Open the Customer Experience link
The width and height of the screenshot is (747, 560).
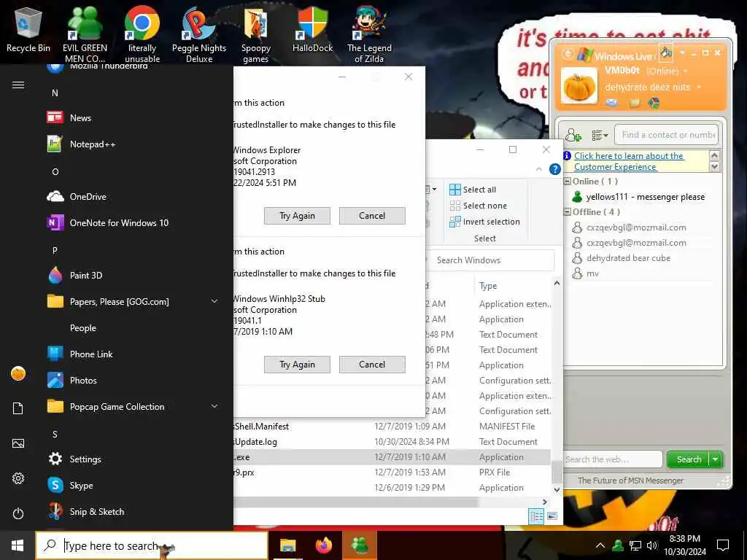(x=629, y=161)
